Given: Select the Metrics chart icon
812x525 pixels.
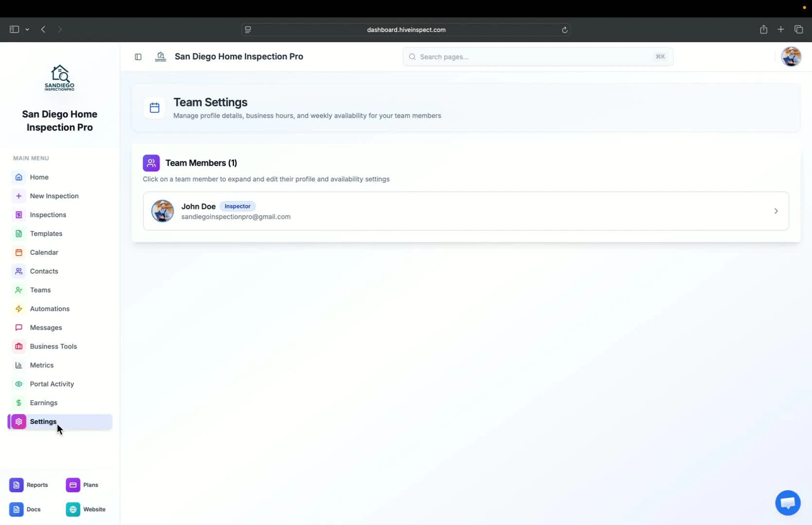Looking at the screenshot, I should [18, 365].
